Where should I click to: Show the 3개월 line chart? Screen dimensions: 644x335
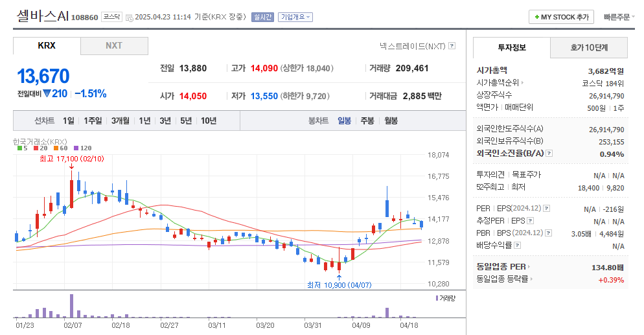pyautogui.click(x=121, y=121)
